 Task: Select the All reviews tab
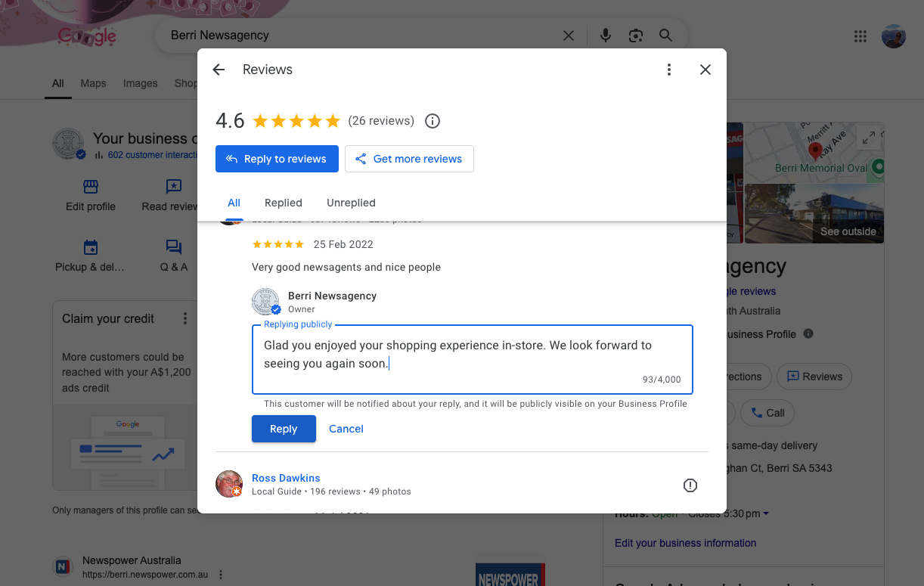click(234, 203)
